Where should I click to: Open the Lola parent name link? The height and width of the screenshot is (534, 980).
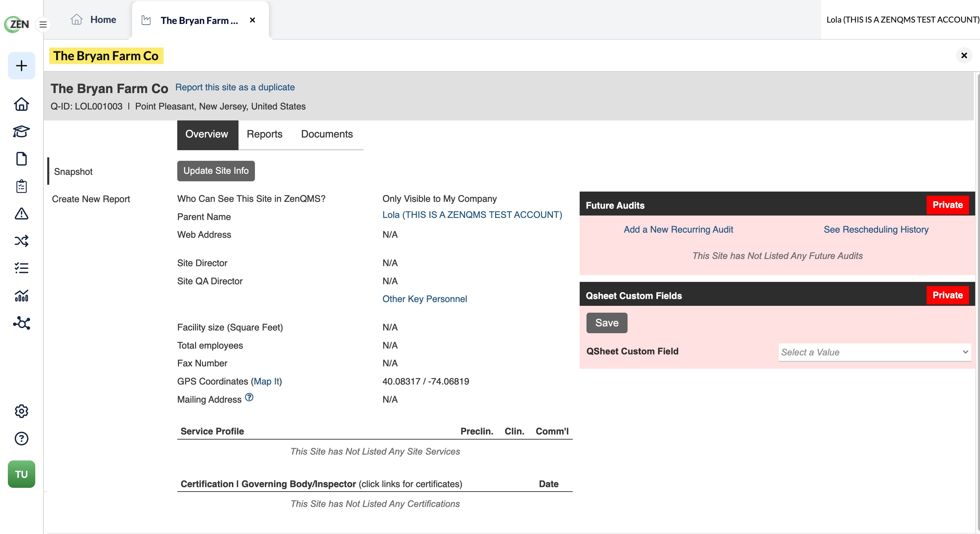coord(472,215)
